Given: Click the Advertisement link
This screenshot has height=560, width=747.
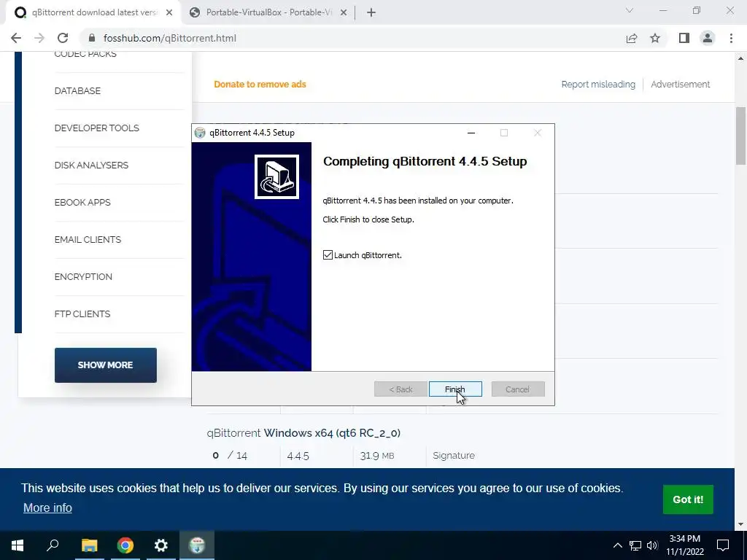Looking at the screenshot, I should click(x=681, y=85).
